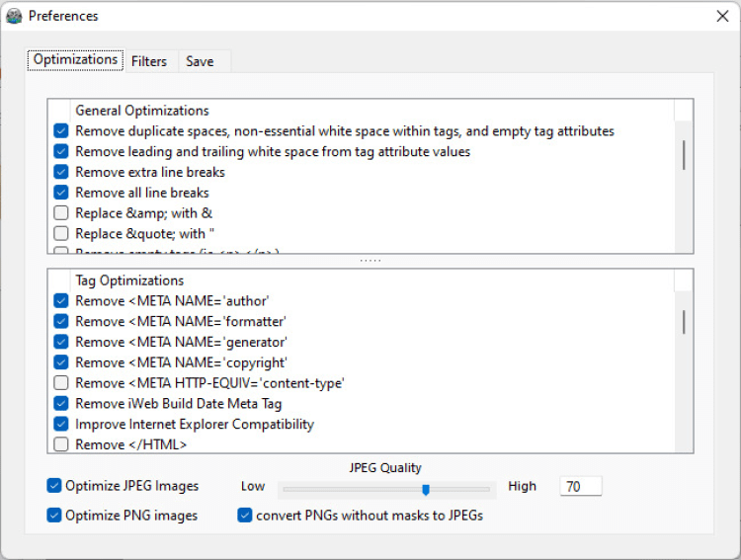Switch to the Filters tab

pyautogui.click(x=149, y=61)
